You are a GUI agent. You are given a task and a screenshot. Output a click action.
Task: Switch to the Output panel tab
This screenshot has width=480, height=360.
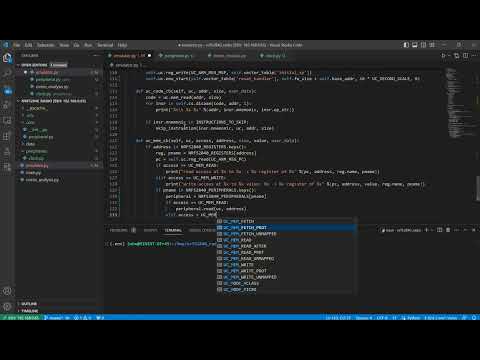click(150, 230)
